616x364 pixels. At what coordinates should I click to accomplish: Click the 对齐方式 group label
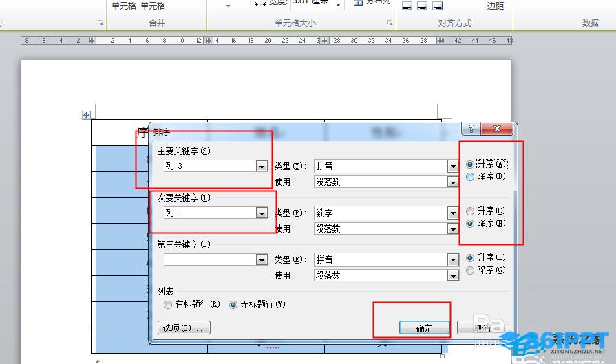pyautogui.click(x=454, y=23)
